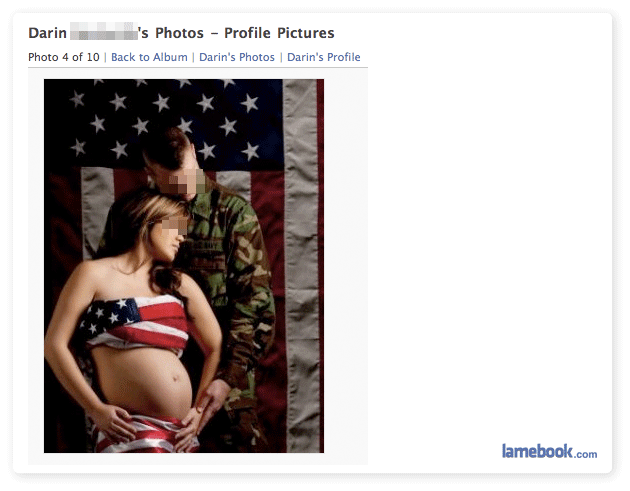Select the 'Profile Pictures' heading text

point(279,33)
